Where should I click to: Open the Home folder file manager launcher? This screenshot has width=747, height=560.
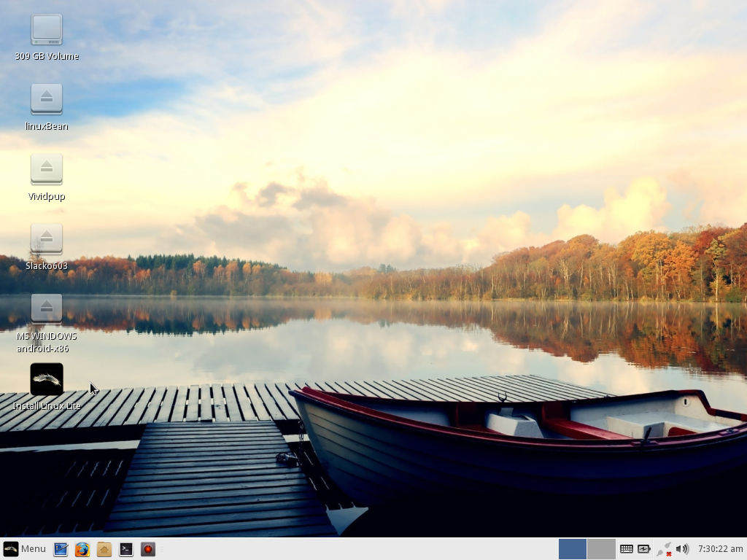click(104, 550)
